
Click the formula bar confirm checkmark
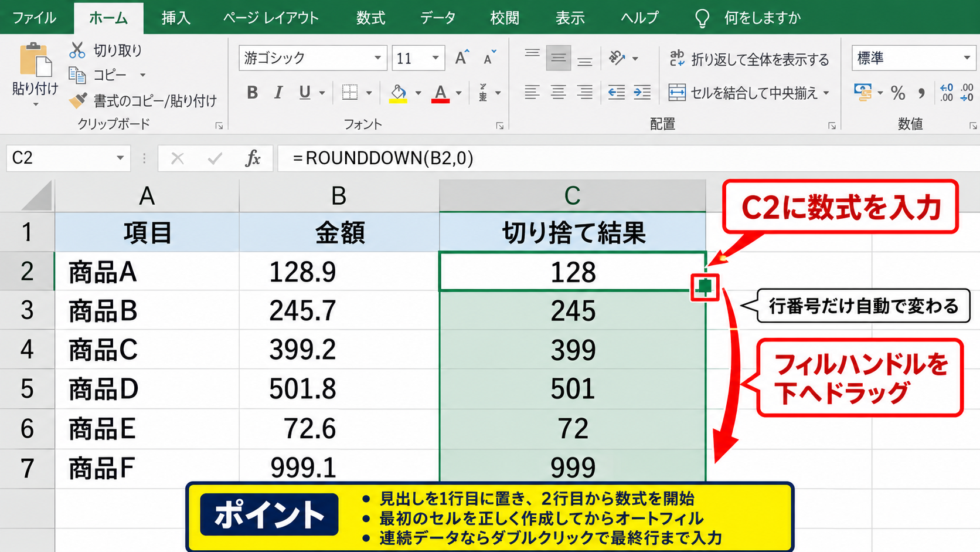tap(215, 158)
